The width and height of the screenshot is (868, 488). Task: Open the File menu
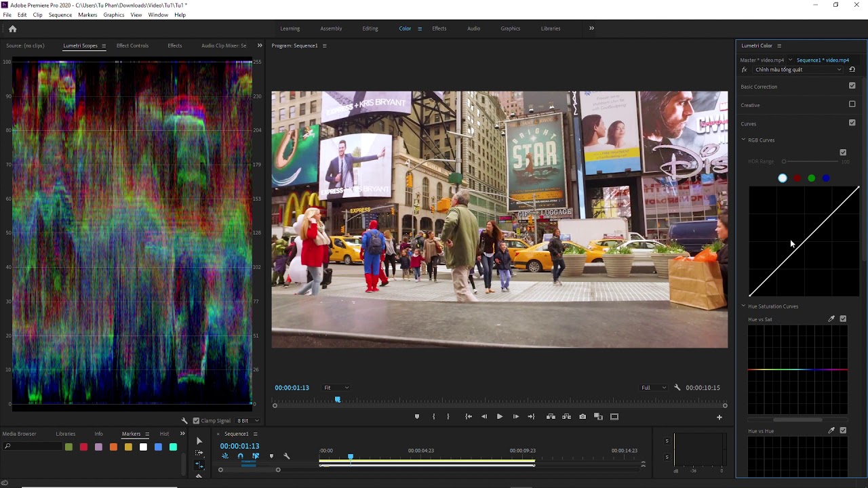[7, 15]
